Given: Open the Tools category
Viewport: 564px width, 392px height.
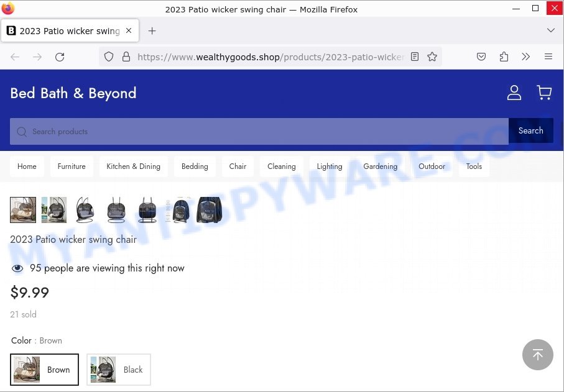Looking at the screenshot, I should point(474,166).
